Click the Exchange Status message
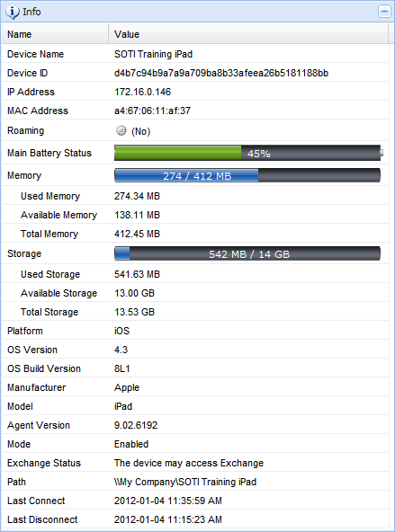Image resolution: width=395 pixels, height=532 pixels. [x=189, y=463]
